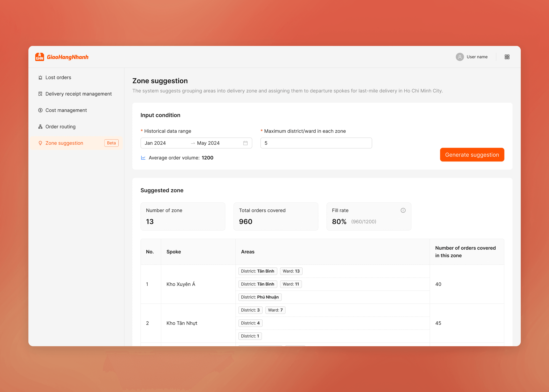This screenshot has width=549, height=392.
Task: Click the Suggested zone section title
Action: pyautogui.click(x=162, y=191)
